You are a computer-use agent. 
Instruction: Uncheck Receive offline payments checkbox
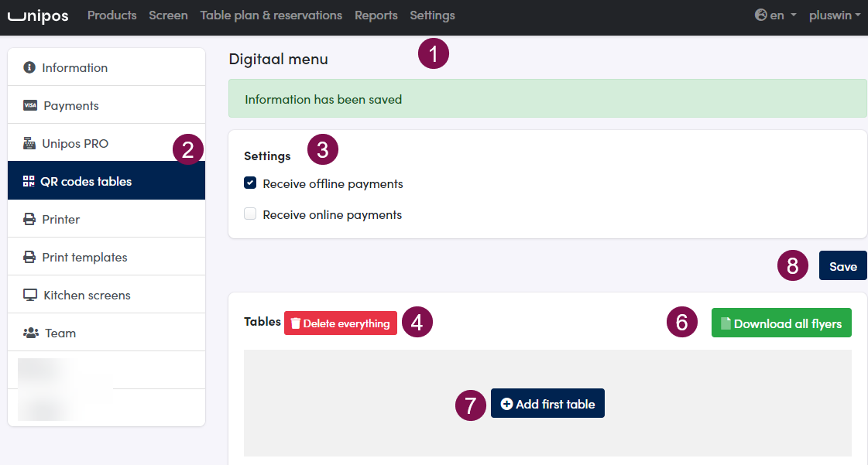pos(250,183)
